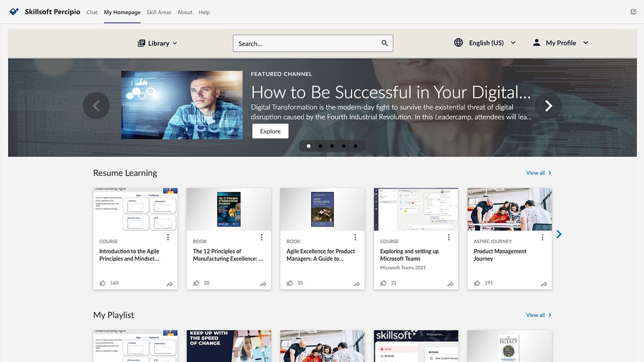Switch to My Homepage tab
The image size is (644, 362).
tap(122, 12)
